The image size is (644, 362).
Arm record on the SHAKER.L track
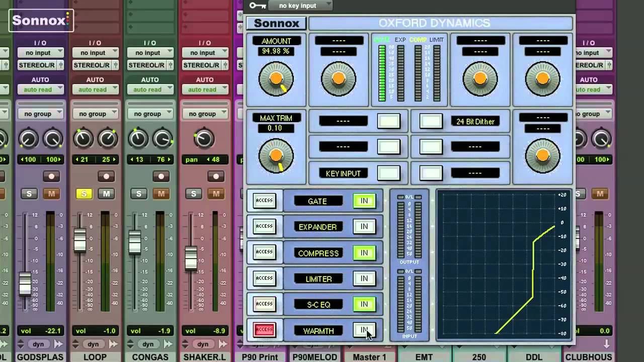tap(216, 176)
